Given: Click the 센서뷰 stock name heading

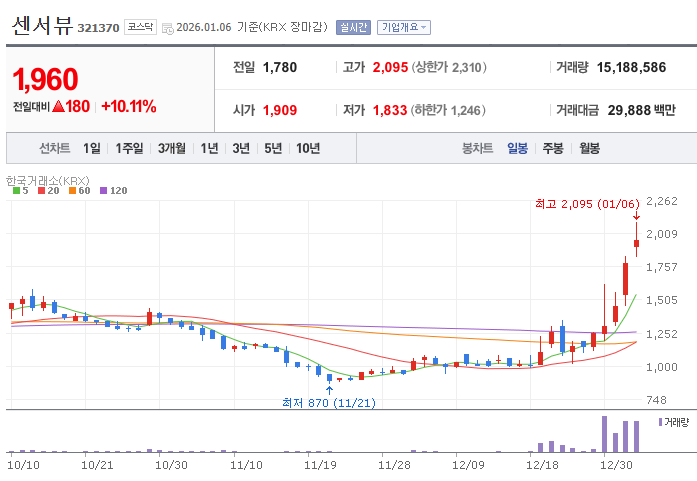Looking at the screenshot, I should 42,25.
